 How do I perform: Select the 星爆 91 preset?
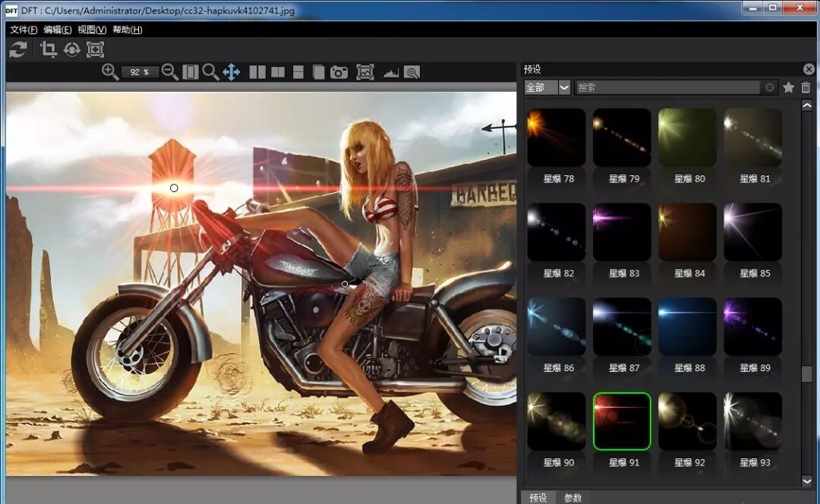pos(622,421)
